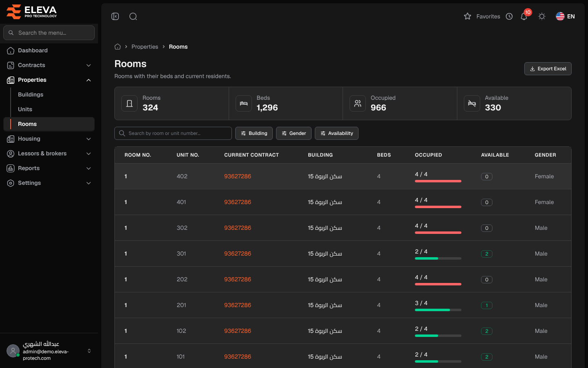
Task: Open notifications bell with 10 badge
Action: click(524, 16)
